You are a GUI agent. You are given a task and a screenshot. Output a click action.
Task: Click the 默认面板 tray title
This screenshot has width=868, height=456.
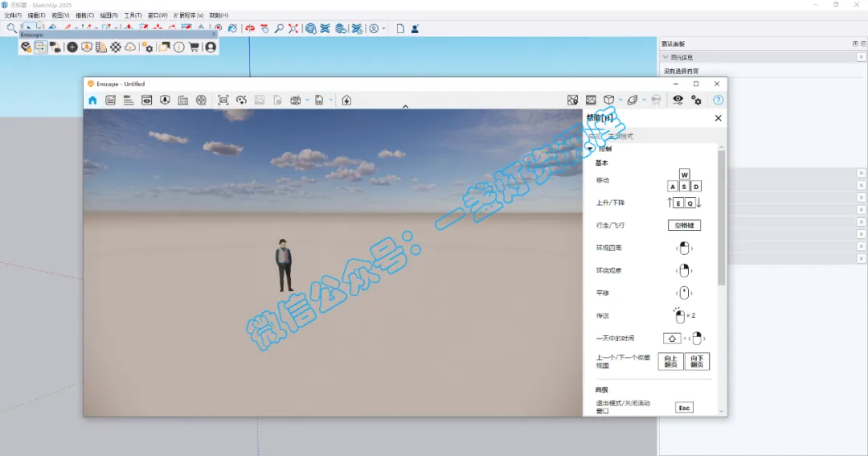tap(674, 43)
